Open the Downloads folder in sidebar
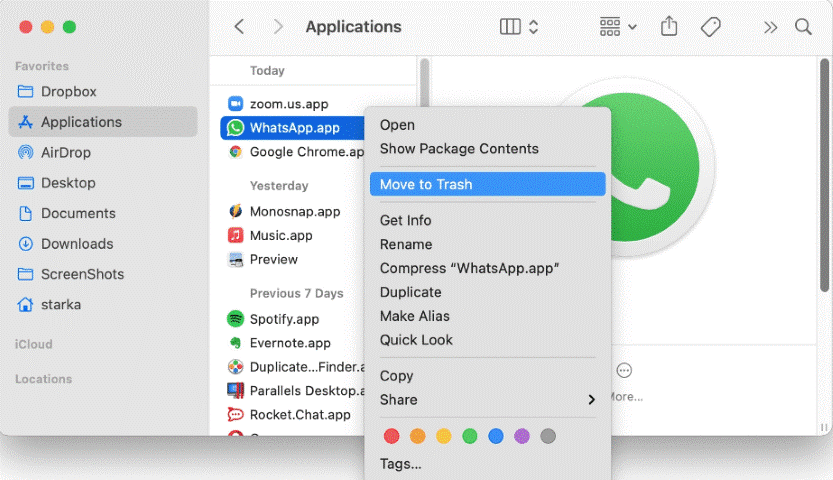 click(x=76, y=244)
